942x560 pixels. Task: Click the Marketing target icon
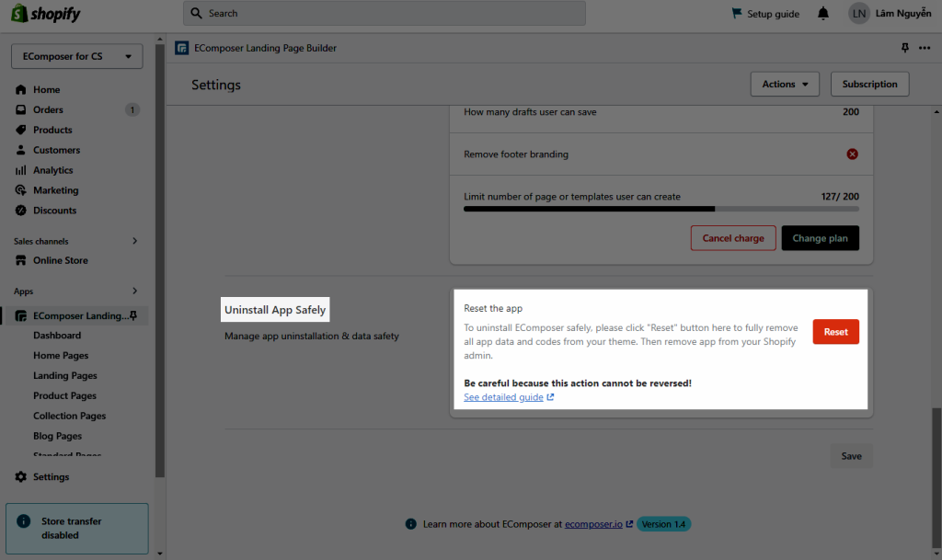pyautogui.click(x=21, y=190)
